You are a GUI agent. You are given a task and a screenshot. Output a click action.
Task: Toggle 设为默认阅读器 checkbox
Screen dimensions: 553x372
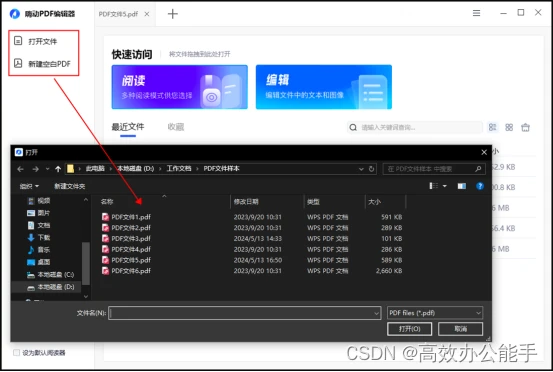[x=16, y=353]
